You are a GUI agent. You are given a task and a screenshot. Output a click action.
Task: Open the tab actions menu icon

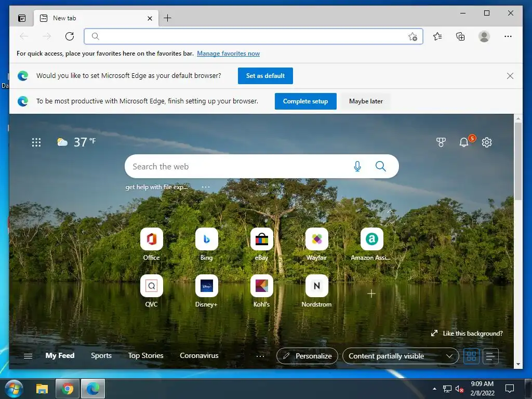22,18
